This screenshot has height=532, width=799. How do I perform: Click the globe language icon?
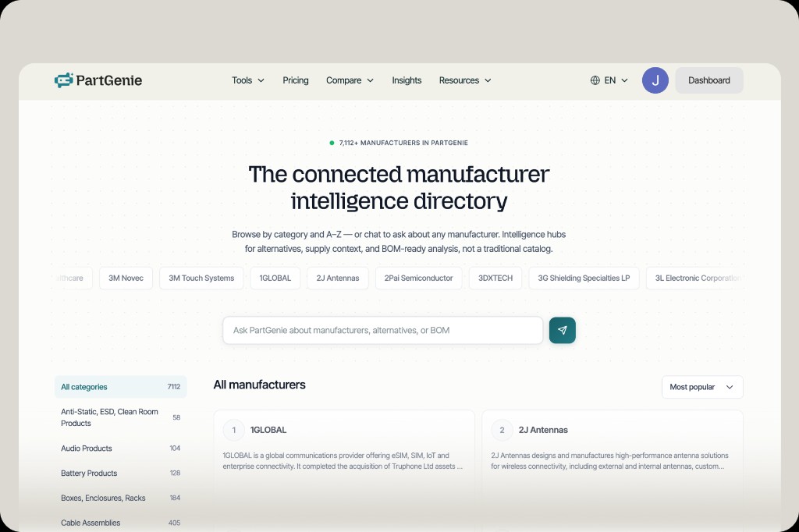[595, 80]
